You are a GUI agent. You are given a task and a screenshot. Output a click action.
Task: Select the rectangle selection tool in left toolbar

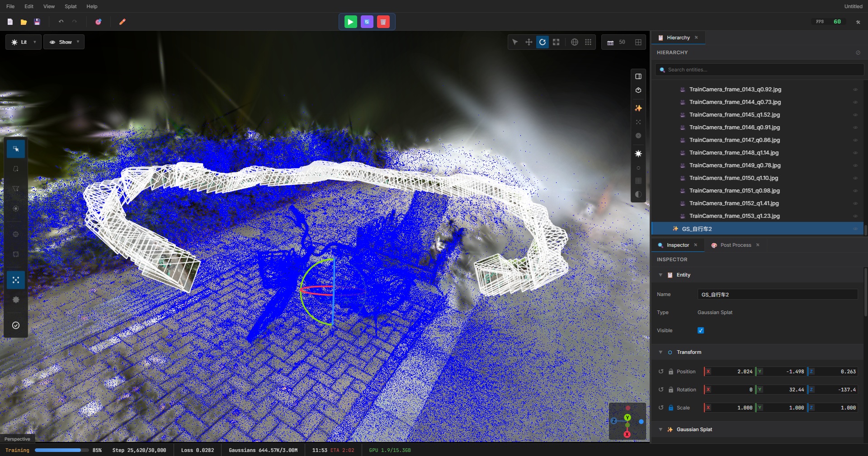coord(16,149)
